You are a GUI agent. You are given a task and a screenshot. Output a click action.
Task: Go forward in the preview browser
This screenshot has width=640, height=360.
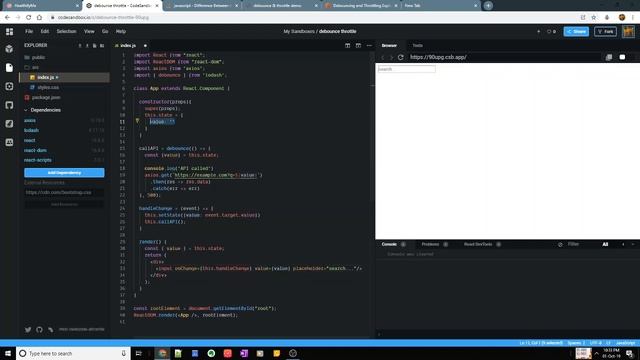tap(391, 57)
